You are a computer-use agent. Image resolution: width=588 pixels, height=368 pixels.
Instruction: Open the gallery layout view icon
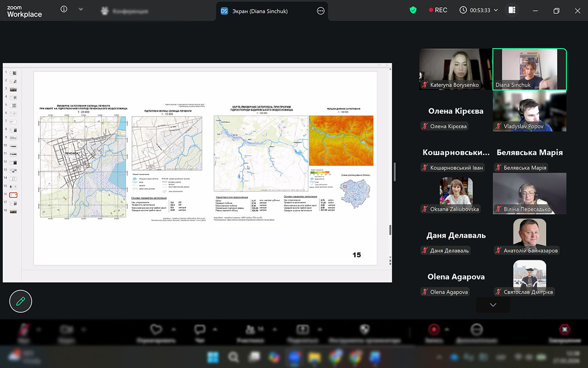[x=512, y=10]
